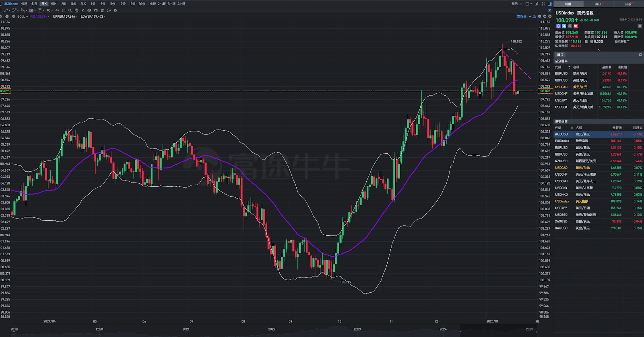Open the drawing toolbar settings gear
This screenshot has height=337, width=644.
[x=115, y=10]
